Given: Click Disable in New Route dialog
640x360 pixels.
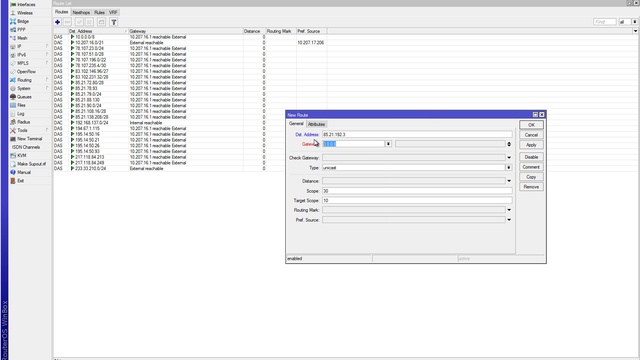Looking at the screenshot, I should pos(531,157).
